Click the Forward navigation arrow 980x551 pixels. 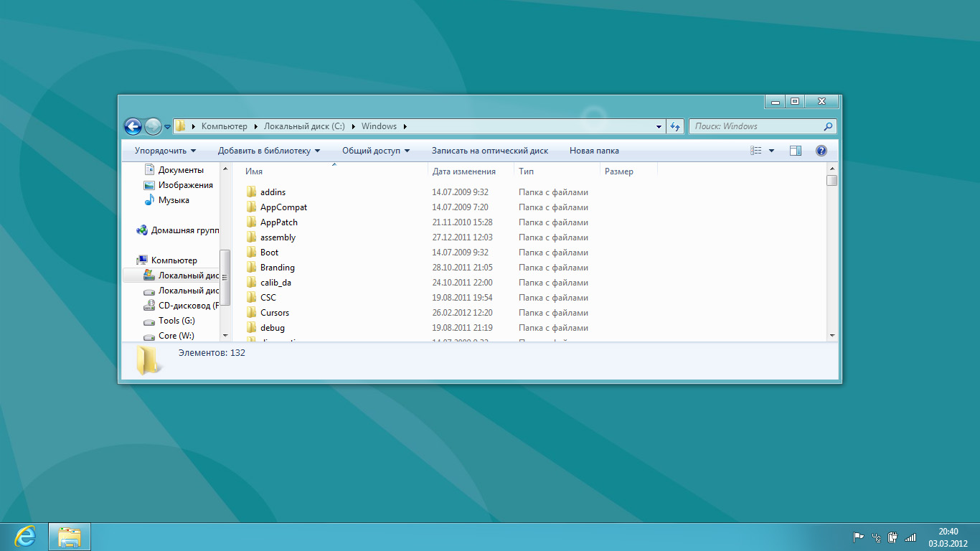pos(153,126)
